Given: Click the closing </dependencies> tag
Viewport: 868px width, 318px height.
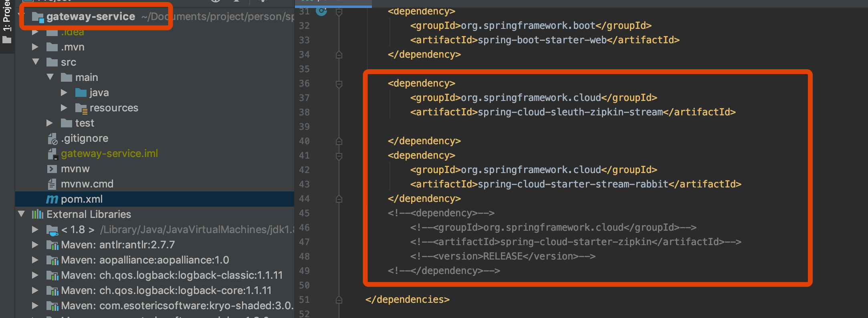Looking at the screenshot, I should click(407, 300).
